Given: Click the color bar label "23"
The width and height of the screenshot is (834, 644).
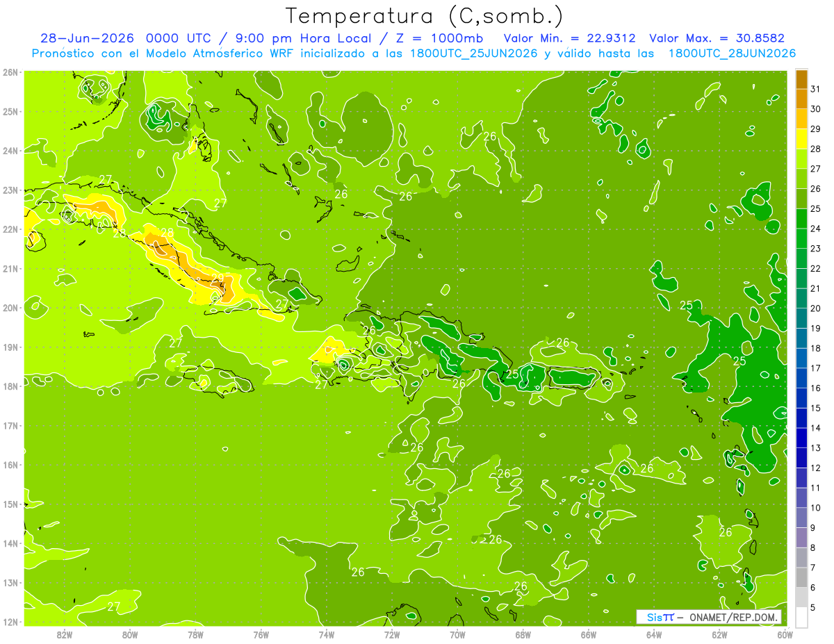Looking at the screenshot, I should click(x=815, y=249).
